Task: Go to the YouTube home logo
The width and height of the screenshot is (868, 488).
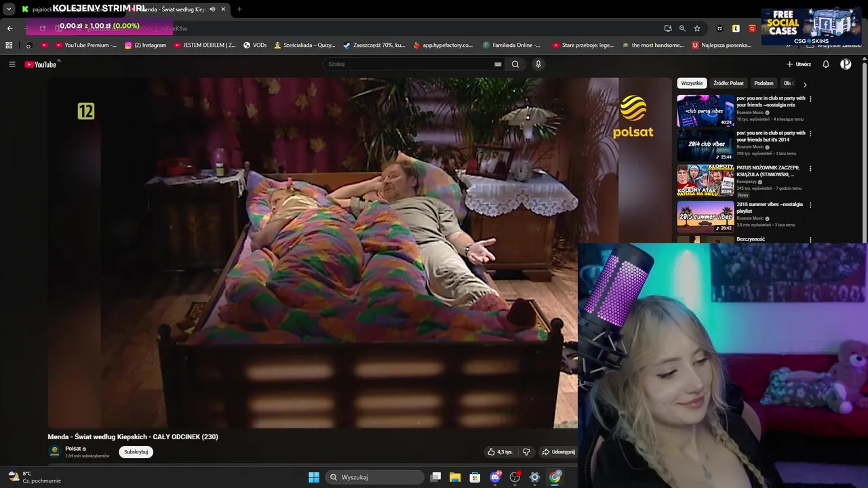Action: (41, 64)
